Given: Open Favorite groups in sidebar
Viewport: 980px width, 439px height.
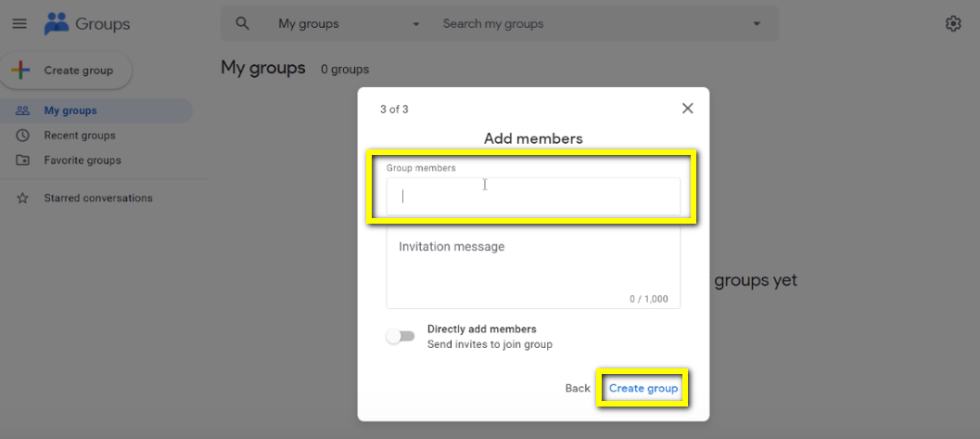Looking at the screenshot, I should point(96,160).
